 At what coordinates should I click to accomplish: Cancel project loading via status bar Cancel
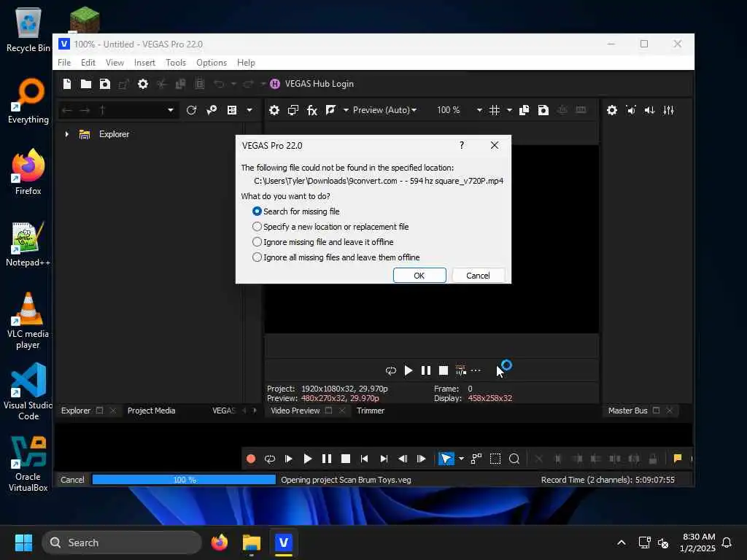72,480
